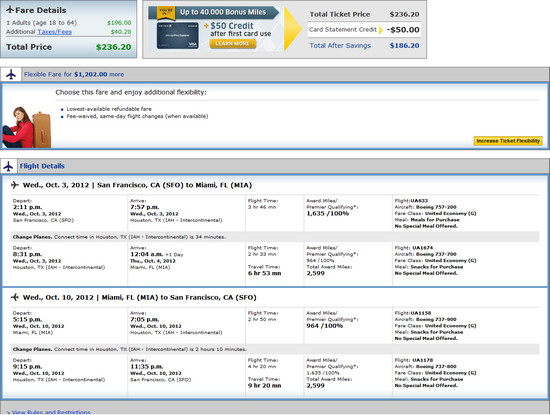Click Flexible Fare for $1,202.00 more header
Viewport: 550px width, 415px height.
pyautogui.click(x=74, y=74)
